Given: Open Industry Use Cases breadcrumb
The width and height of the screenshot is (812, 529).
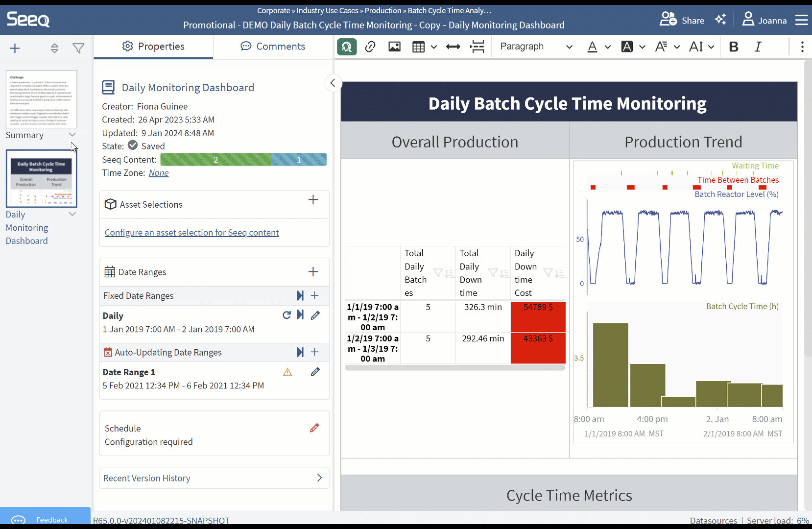Looking at the screenshot, I should 328,10.
